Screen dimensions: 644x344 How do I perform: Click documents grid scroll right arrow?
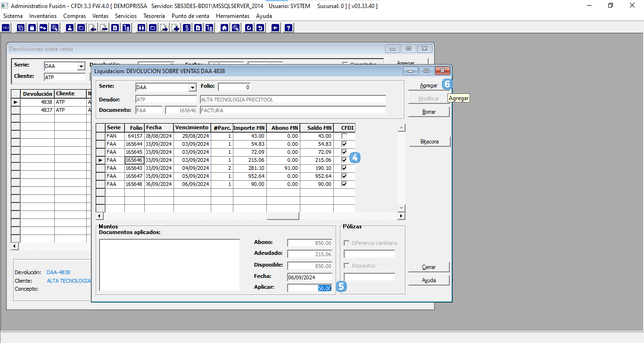401,216
